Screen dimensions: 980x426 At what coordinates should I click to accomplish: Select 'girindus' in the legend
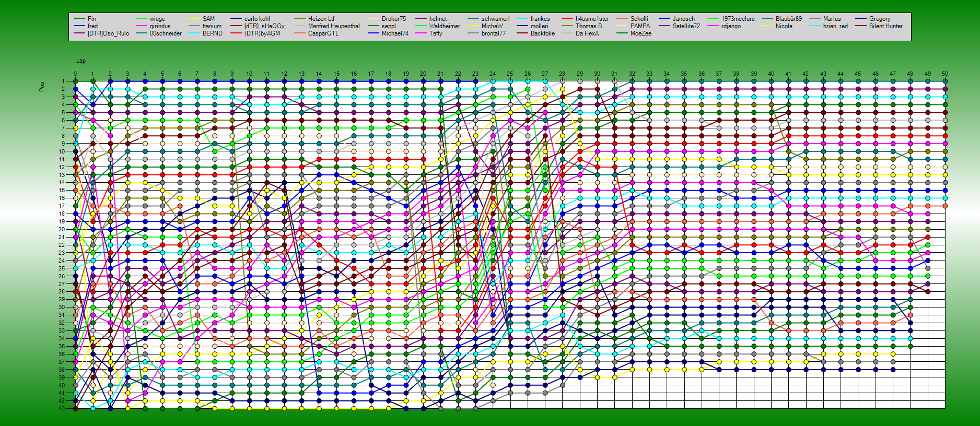[x=153, y=26]
